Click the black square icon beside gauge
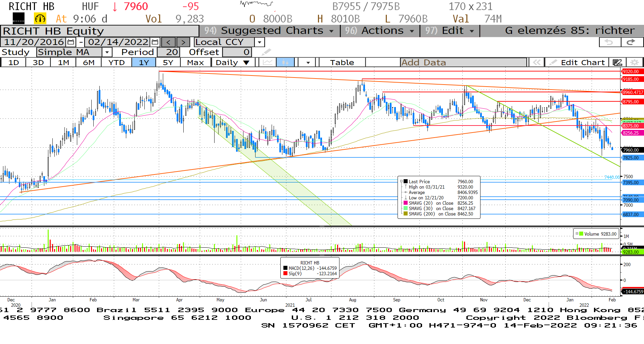The width and height of the screenshot is (644, 344). click(18, 18)
